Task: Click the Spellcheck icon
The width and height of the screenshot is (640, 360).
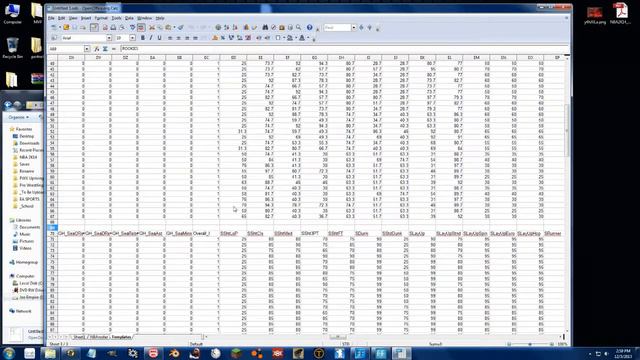Action: (133, 27)
